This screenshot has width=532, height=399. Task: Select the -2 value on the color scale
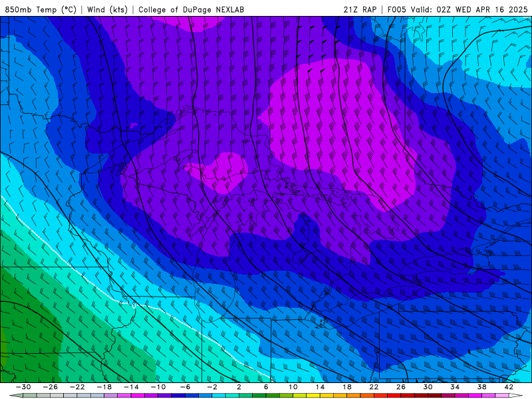coord(212,387)
